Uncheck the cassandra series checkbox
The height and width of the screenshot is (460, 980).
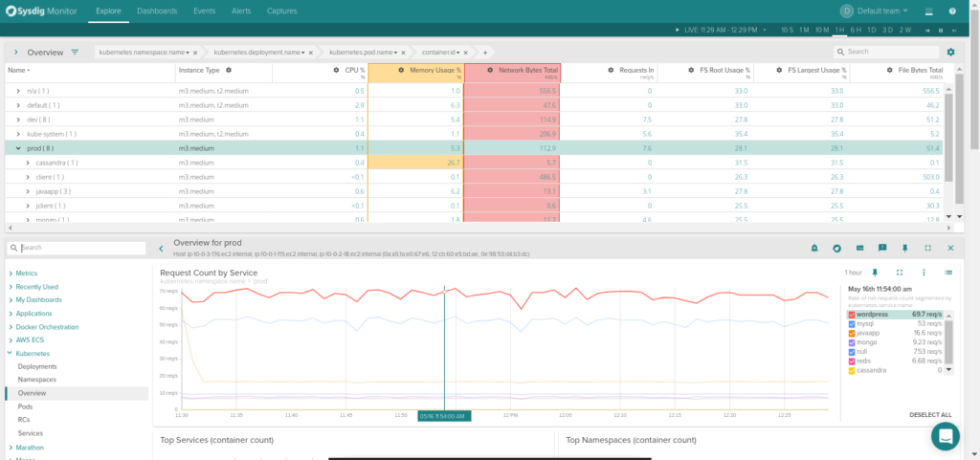pos(851,371)
